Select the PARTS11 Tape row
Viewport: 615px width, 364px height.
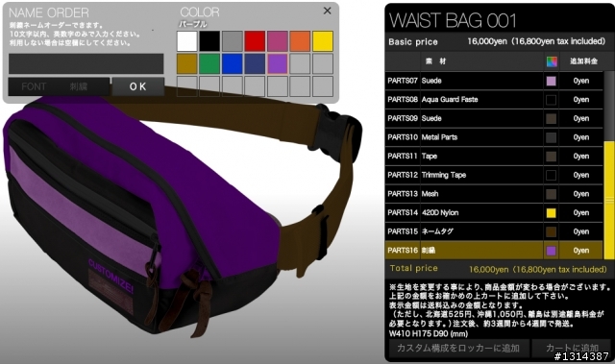tap(494, 156)
